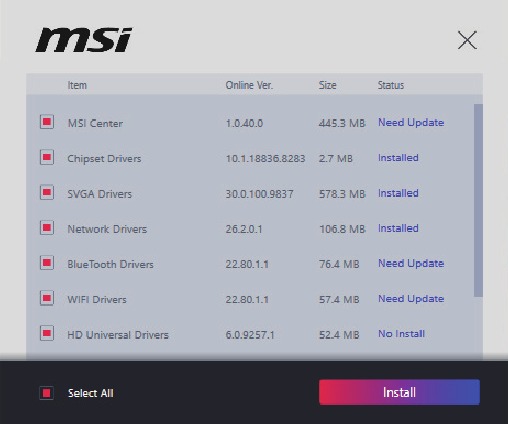The height and width of the screenshot is (424, 508).
Task: Toggle the HD Universal Drivers checkbox
Action: (x=47, y=333)
